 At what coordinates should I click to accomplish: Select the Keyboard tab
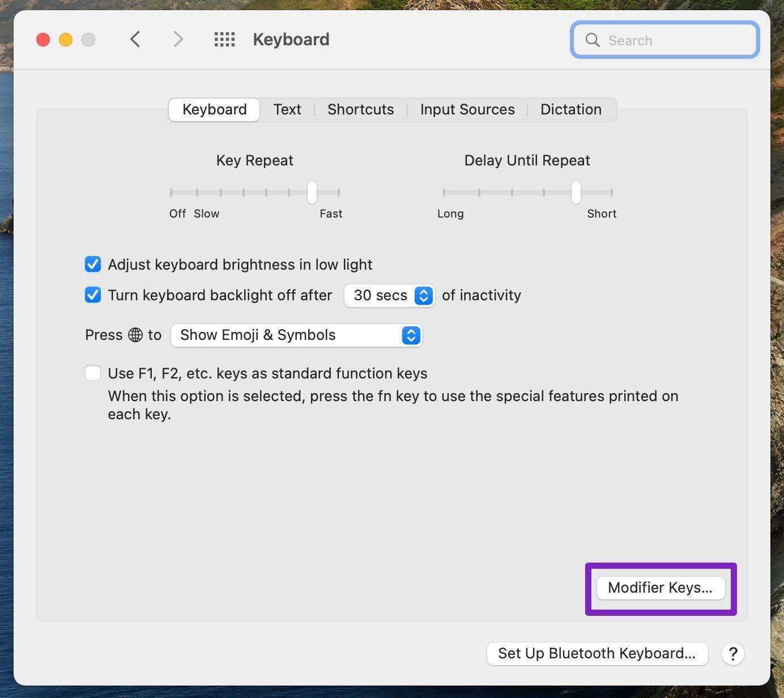coord(214,109)
